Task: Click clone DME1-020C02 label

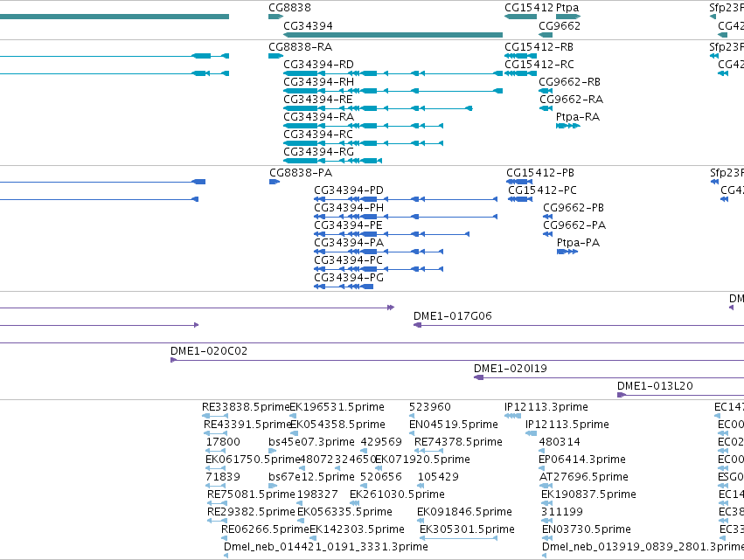Action: point(209,351)
